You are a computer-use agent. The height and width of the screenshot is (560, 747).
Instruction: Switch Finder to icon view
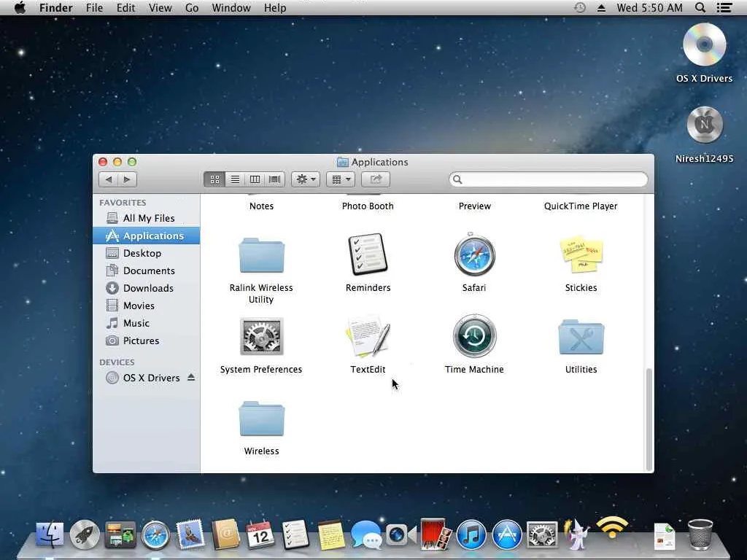pos(215,179)
